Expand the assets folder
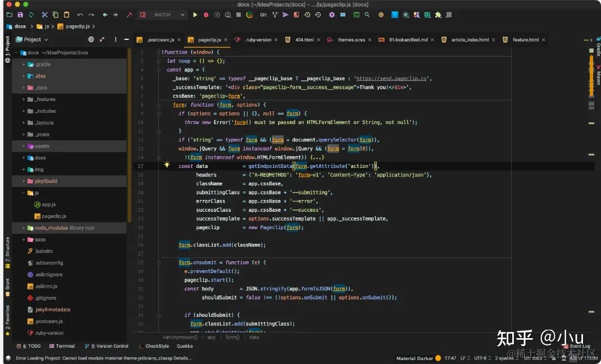The width and height of the screenshot is (601, 364). [24, 146]
